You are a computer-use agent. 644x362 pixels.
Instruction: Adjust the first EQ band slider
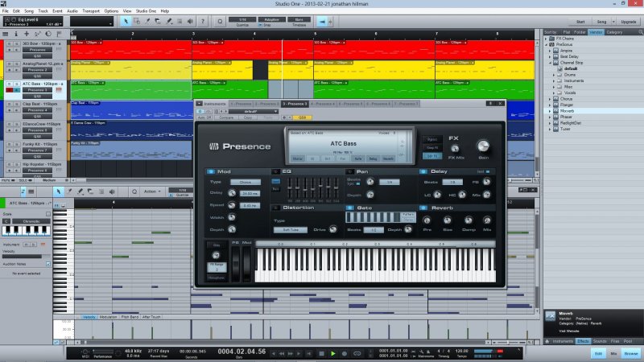click(x=291, y=187)
